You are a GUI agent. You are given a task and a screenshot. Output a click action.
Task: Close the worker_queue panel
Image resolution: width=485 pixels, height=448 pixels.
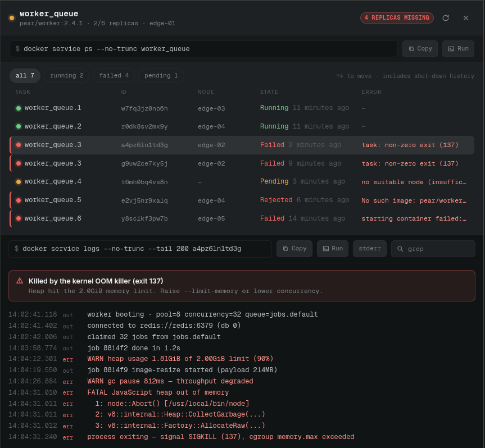465,18
